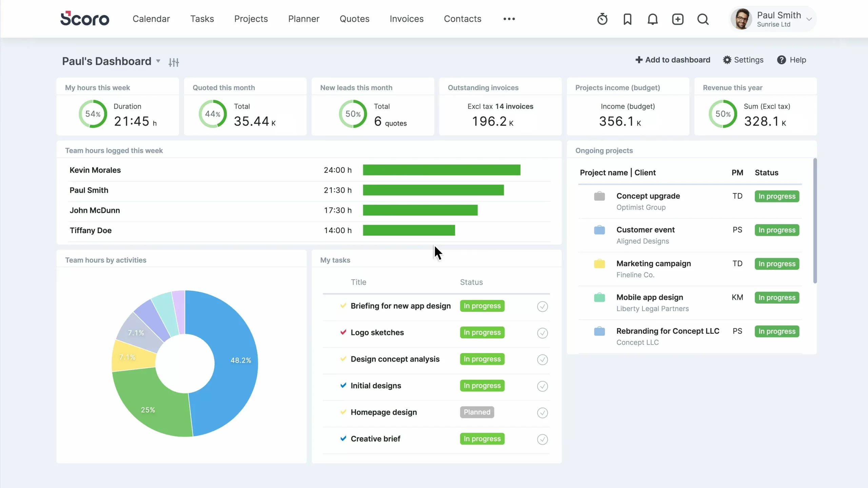This screenshot has height=488, width=868.
Task: Toggle check on Creative brief task
Action: (x=542, y=439)
